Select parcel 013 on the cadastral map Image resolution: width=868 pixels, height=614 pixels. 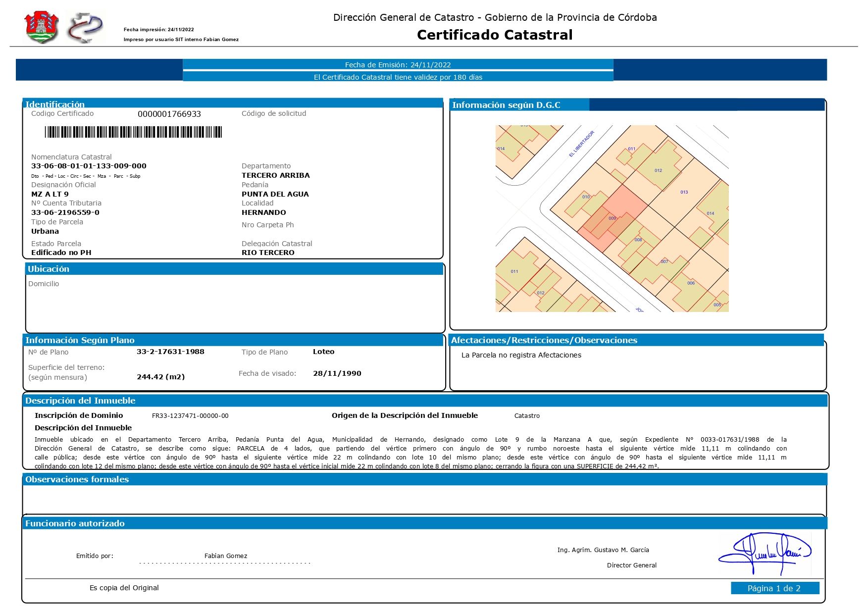coord(684,192)
